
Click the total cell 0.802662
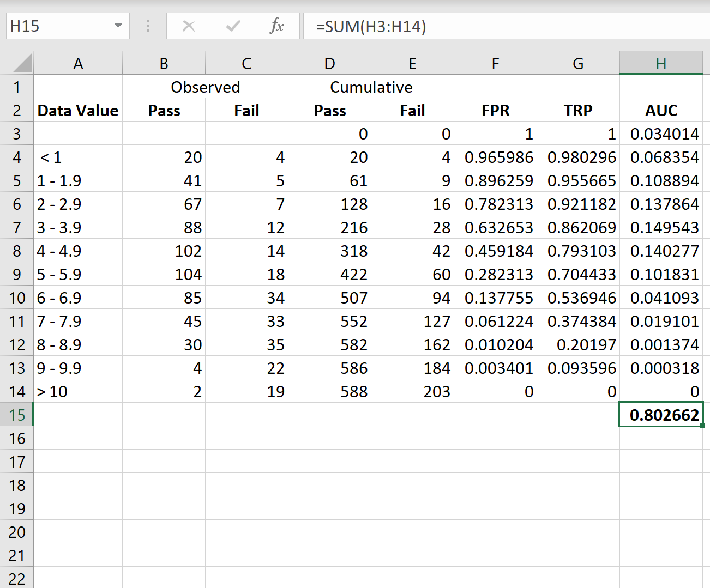(x=661, y=415)
